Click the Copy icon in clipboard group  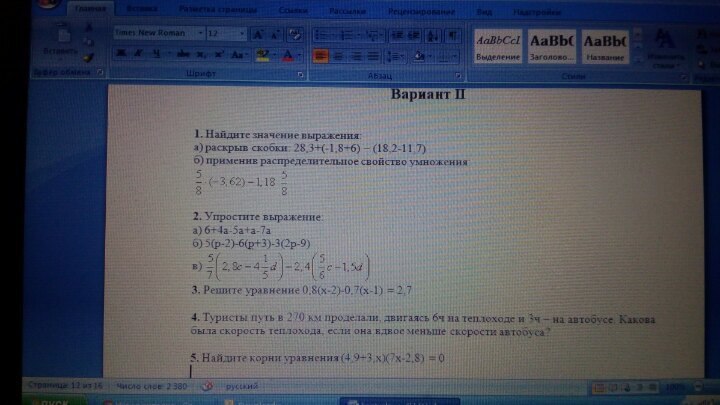[x=89, y=43]
